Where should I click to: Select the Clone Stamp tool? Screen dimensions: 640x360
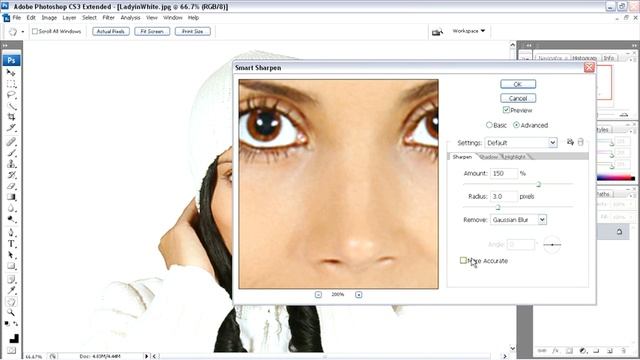(11, 164)
